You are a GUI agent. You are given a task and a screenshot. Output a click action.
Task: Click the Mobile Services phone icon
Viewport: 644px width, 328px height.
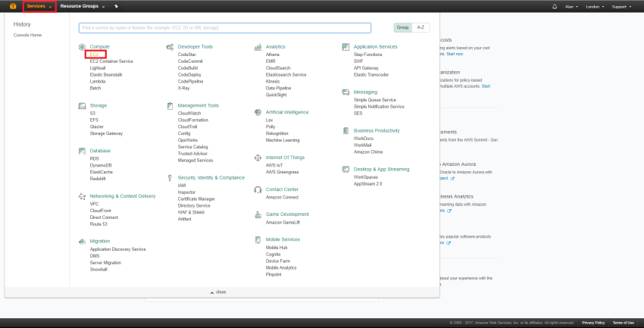click(x=258, y=239)
